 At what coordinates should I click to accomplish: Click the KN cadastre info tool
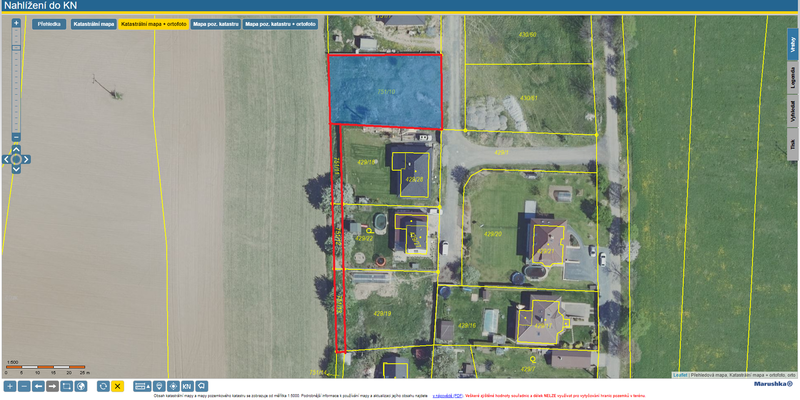pyautogui.click(x=187, y=386)
